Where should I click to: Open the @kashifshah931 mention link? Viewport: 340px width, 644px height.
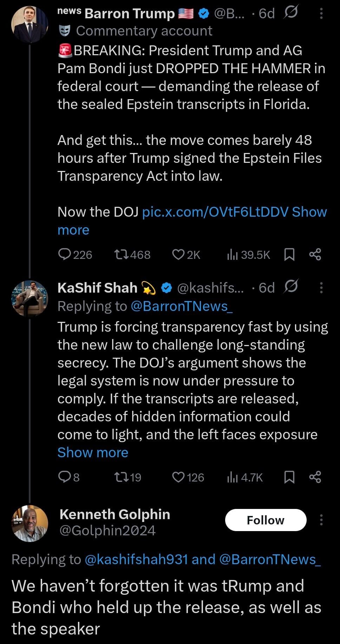coord(136,559)
